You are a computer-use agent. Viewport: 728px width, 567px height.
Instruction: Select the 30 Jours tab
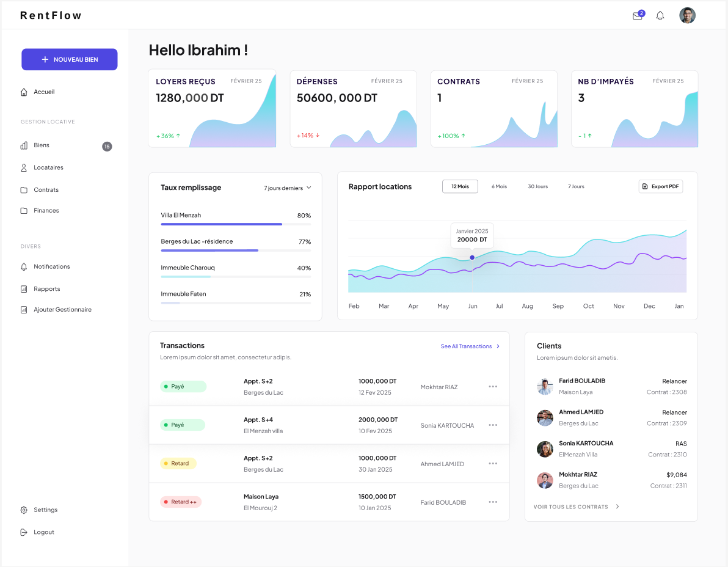coord(537,187)
